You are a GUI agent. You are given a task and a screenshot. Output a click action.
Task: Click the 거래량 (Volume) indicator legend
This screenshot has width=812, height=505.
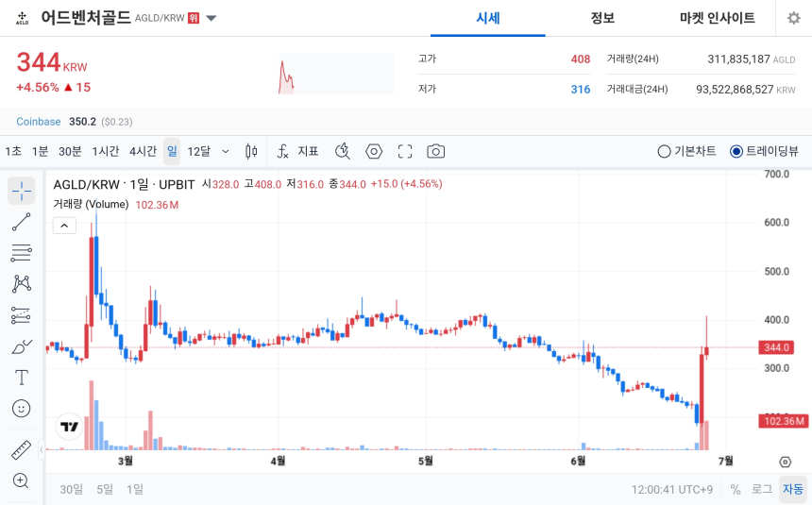click(x=91, y=205)
